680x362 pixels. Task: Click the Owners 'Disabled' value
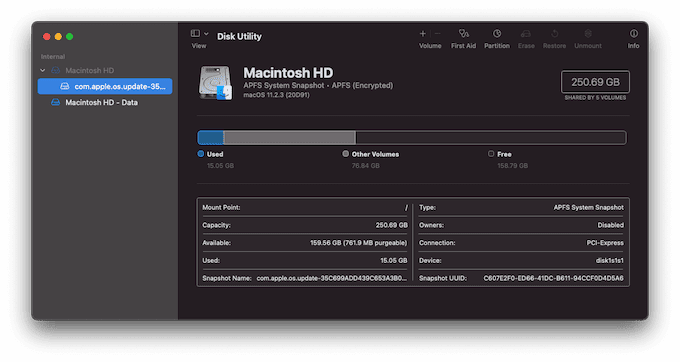(611, 225)
